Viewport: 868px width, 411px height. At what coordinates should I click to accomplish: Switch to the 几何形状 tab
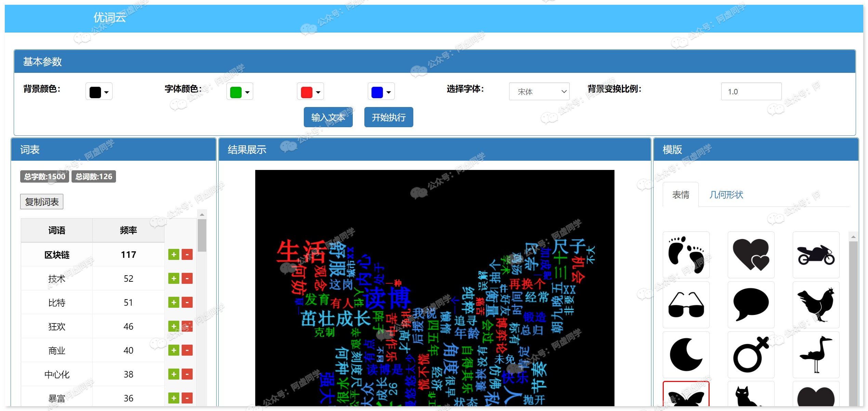point(726,195)
